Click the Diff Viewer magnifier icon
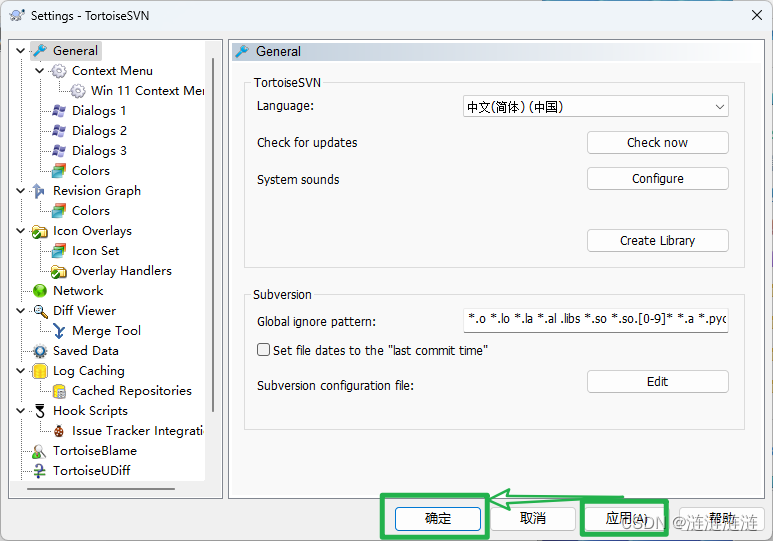The height and width of the screenshot is (541, 773). (39, 311)
